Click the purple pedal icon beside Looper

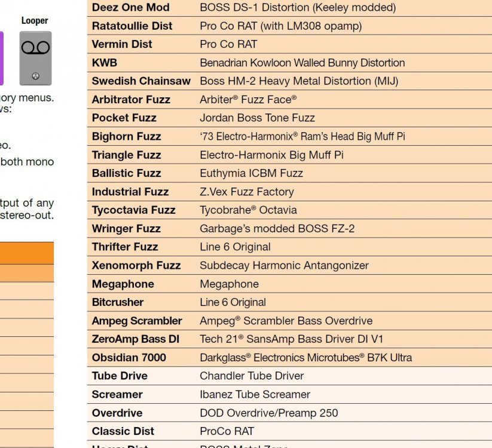2,58
